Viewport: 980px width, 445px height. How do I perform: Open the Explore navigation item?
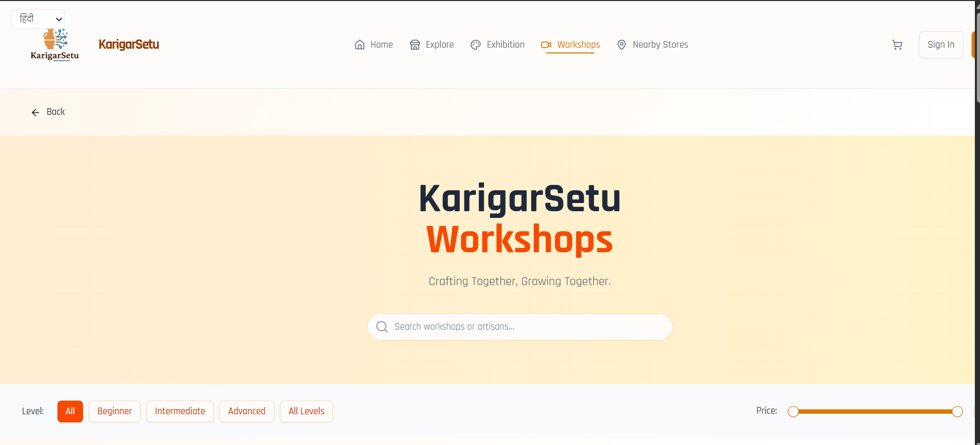432,45
